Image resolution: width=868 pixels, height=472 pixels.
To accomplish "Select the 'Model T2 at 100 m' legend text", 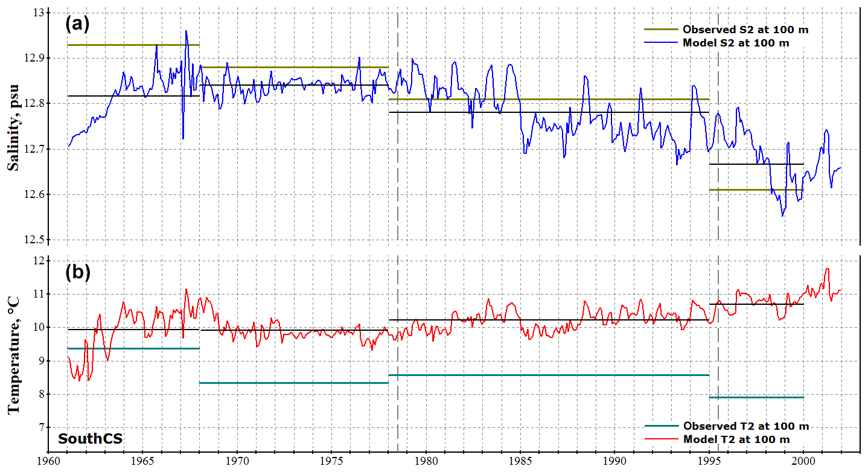I will (x=736, y=439).
